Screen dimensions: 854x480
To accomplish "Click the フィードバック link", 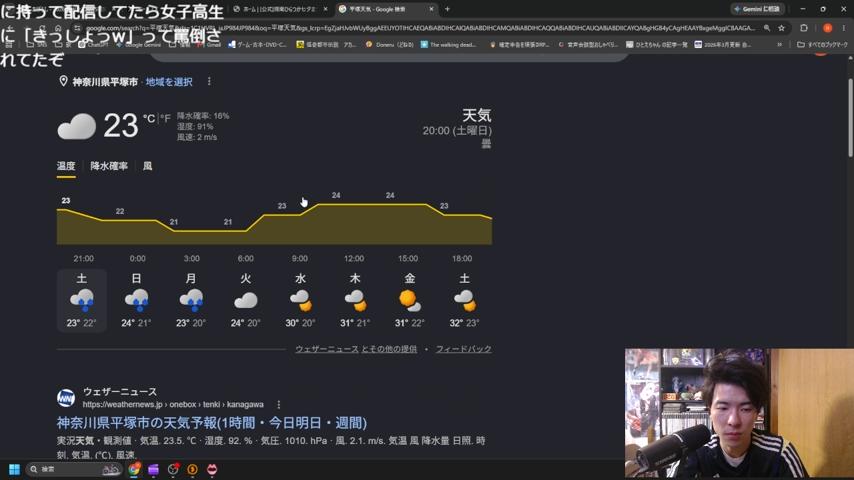I will pos(463,349).
